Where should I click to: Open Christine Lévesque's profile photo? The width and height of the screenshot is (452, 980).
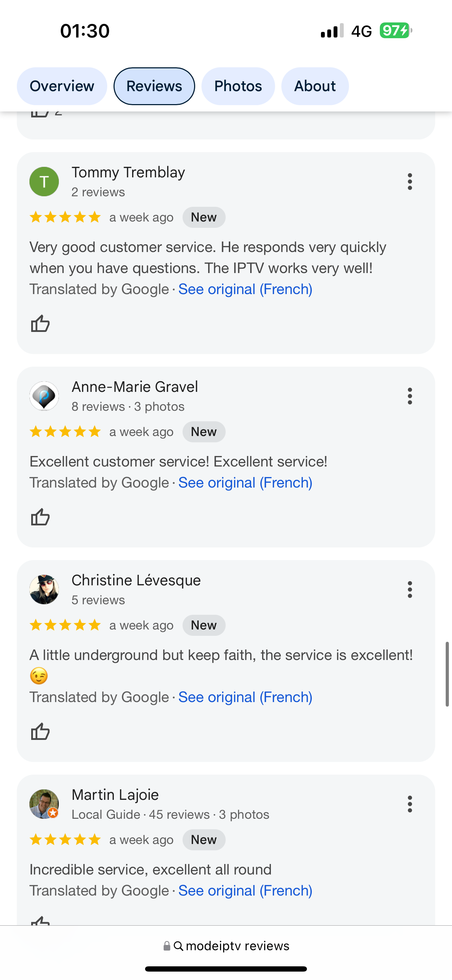(44, 589)
